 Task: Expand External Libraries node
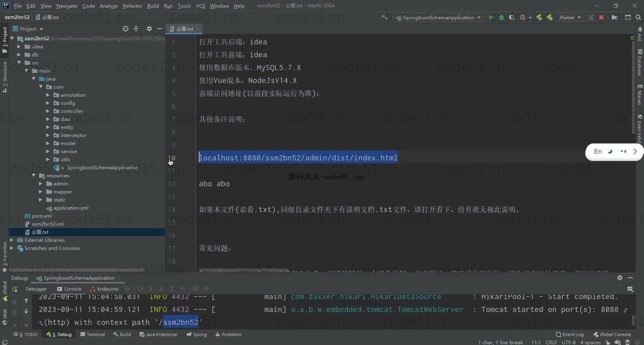pos(12,240)
